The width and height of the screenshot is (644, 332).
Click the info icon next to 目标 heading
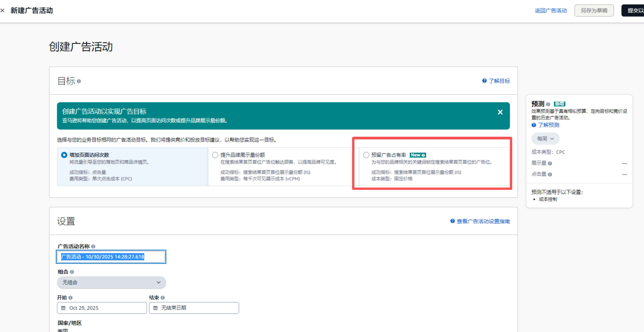pos(79,81)
